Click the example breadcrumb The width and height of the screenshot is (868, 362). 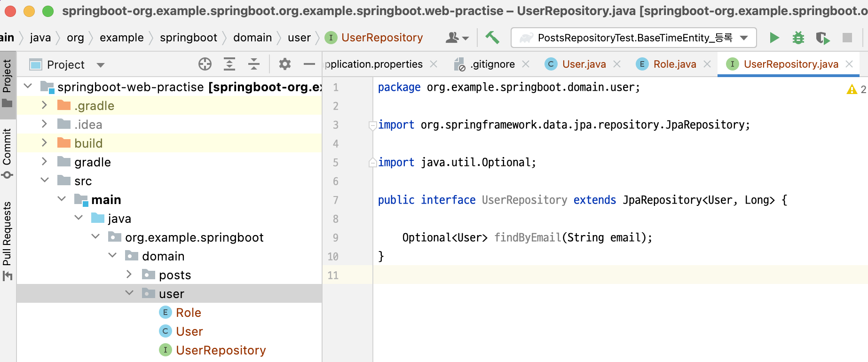122,38
